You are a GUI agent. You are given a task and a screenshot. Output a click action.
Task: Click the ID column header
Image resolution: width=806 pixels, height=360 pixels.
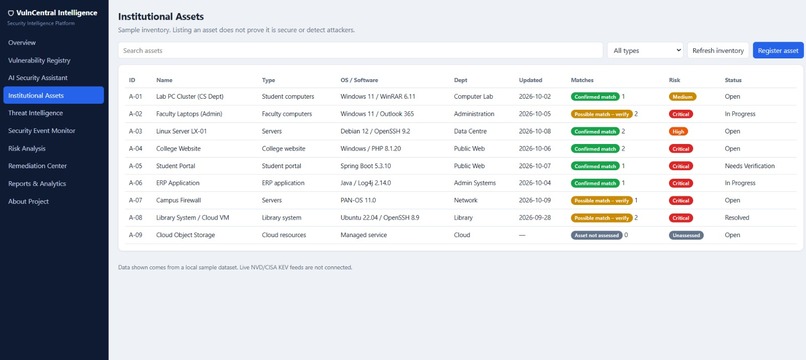[x=132, y=80]
